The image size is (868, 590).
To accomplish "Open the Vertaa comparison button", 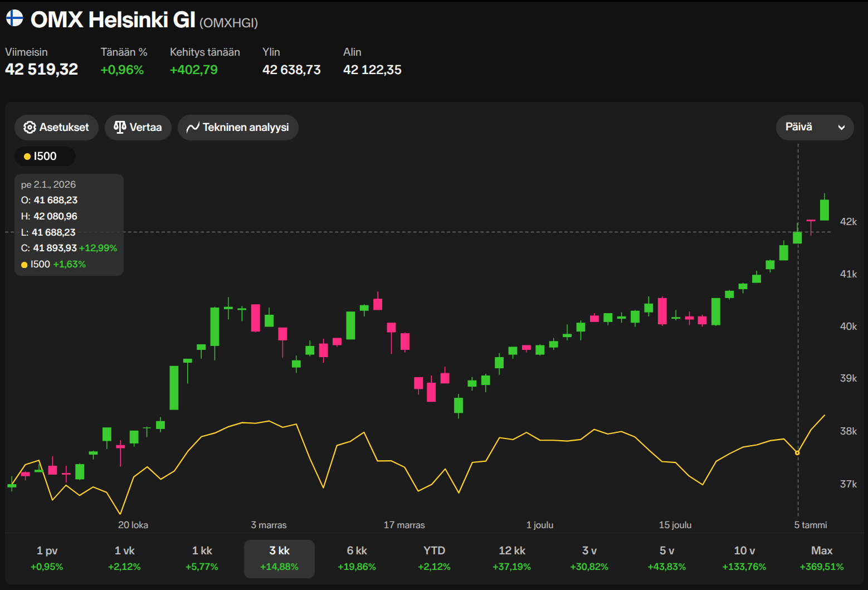I will click(x=138, y=128).
